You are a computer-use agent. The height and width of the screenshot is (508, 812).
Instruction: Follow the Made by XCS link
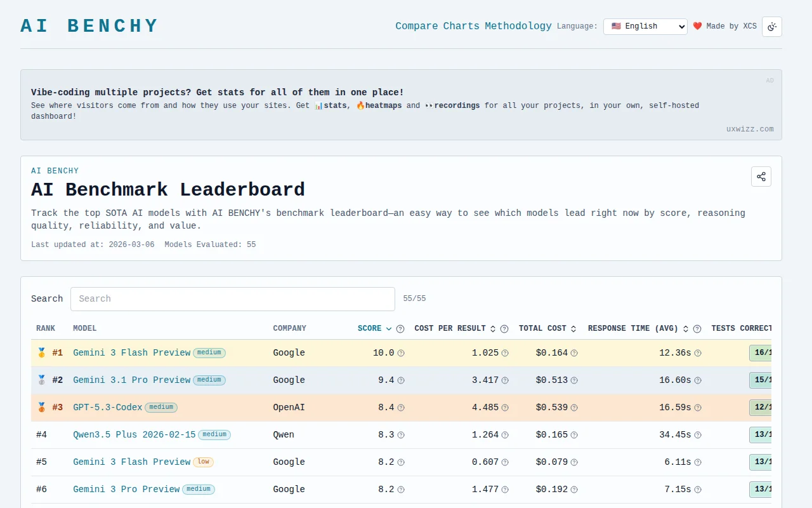724,26
